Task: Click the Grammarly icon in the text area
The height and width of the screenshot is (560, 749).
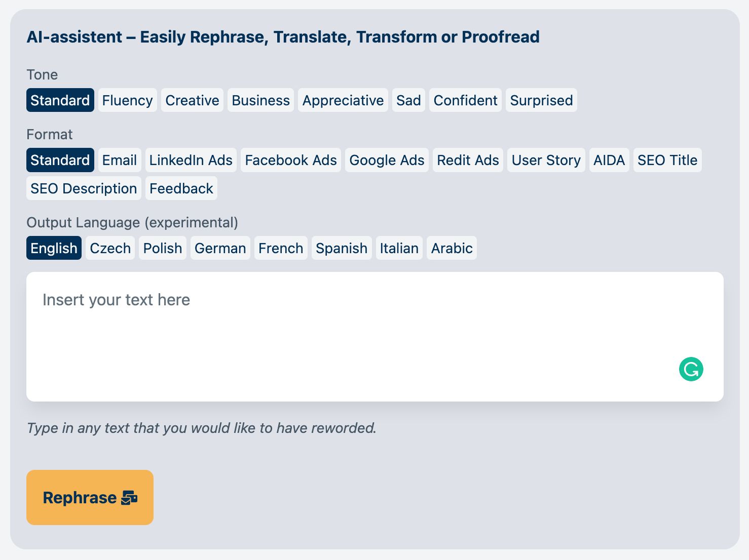Action: click(690, 369)
